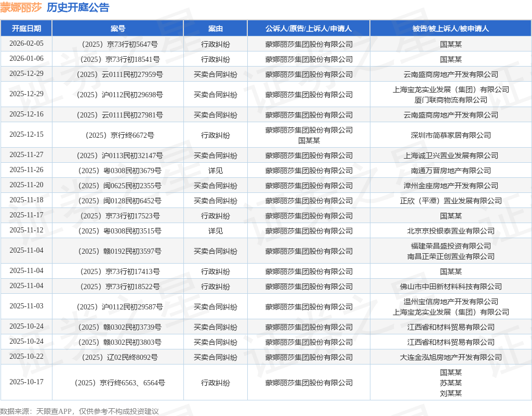The width and height of the screenshot is (532, 416).
Task: Select case number (2025)粤0308民初3515号
Action: click(118, 231)
